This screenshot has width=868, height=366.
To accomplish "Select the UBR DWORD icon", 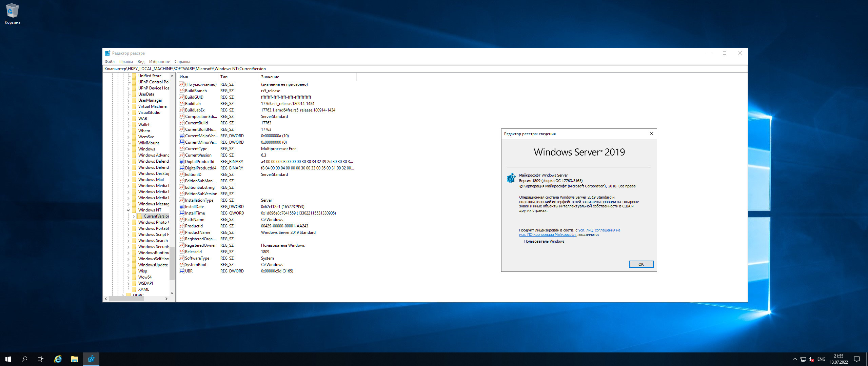I will (182, 271).
